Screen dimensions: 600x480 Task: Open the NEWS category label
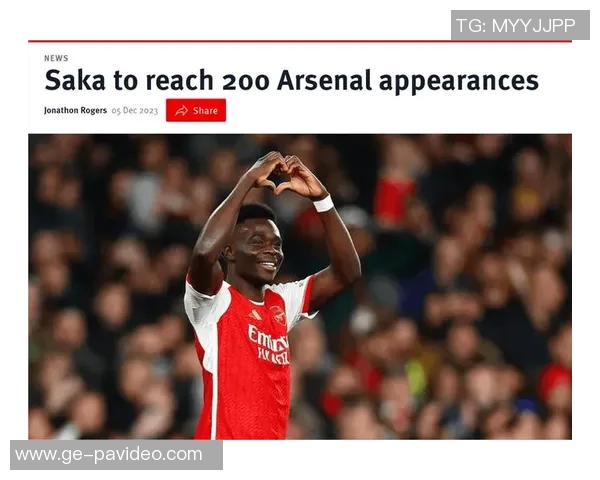point(56,58)
